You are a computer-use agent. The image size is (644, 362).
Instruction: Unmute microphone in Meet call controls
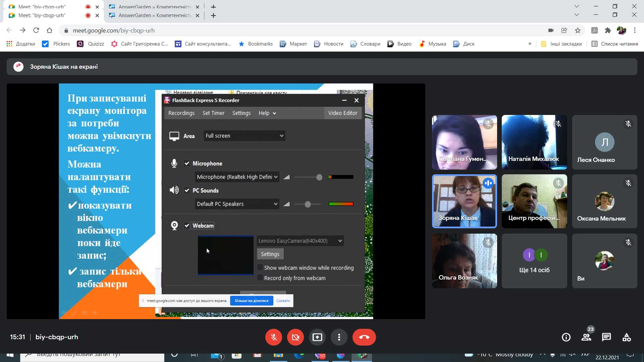point(273,337)
